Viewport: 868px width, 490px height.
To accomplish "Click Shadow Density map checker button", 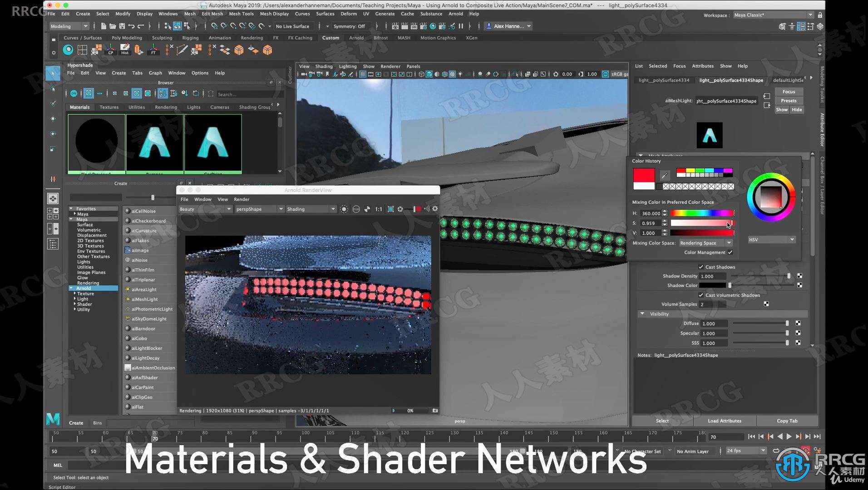I will click(799, 276).
